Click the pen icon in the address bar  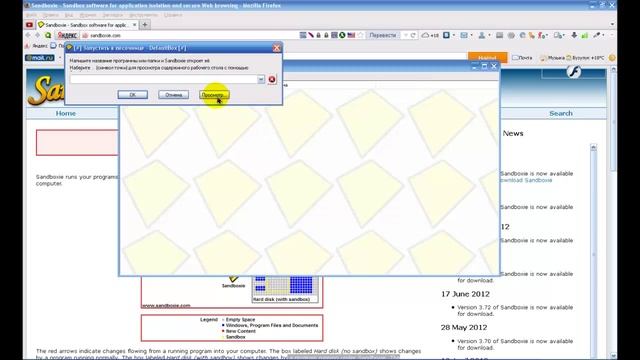[311, 36]
